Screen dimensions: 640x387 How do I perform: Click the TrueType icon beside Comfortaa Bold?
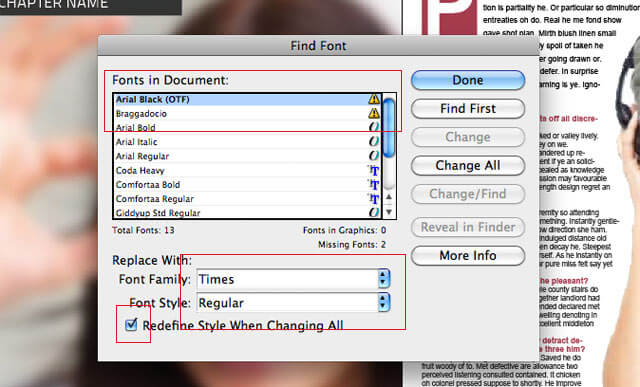click(374, 185)
